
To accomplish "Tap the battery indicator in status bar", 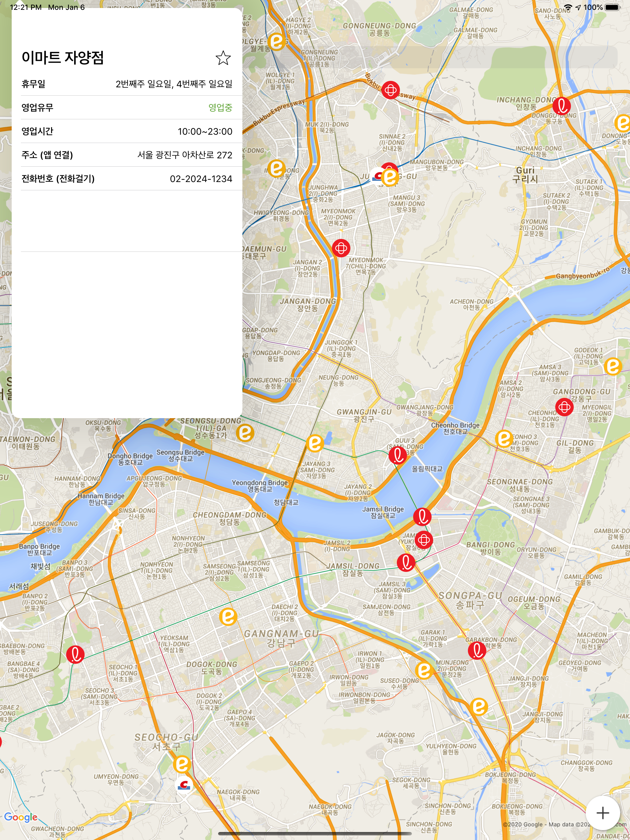I will click(x=612, y=7).
